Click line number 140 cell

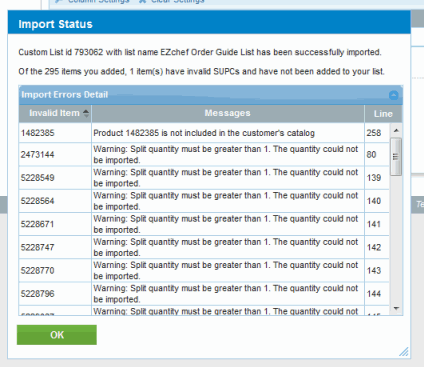coord(377,201)
